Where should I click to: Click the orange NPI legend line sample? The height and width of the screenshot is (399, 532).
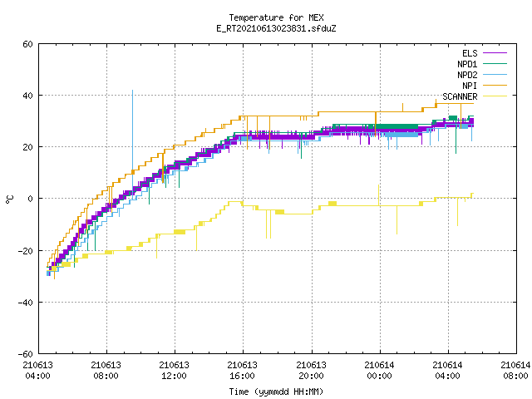pos(495,86)
